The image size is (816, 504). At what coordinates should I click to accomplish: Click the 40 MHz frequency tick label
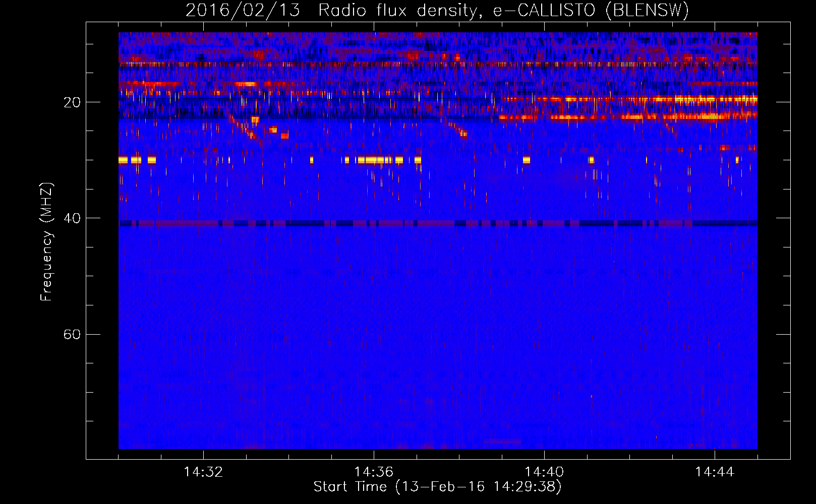pyautogui.click(x=72, y=218)
